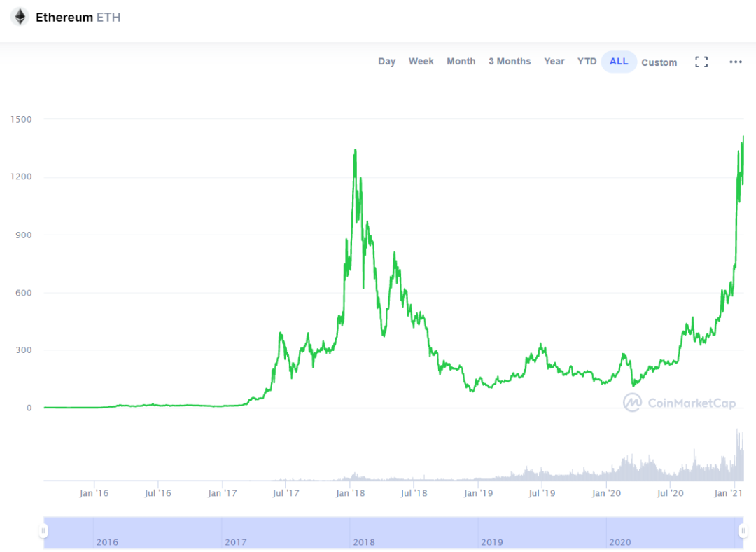The image size is (756, 552).
Task: Click the Jul '16 x-axis label
Action: (158, 493)
